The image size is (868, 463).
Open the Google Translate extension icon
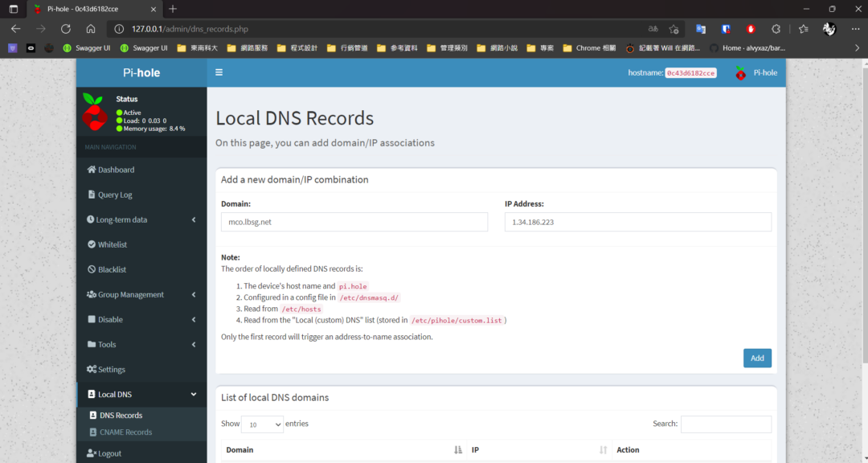[x=701, y=29]
